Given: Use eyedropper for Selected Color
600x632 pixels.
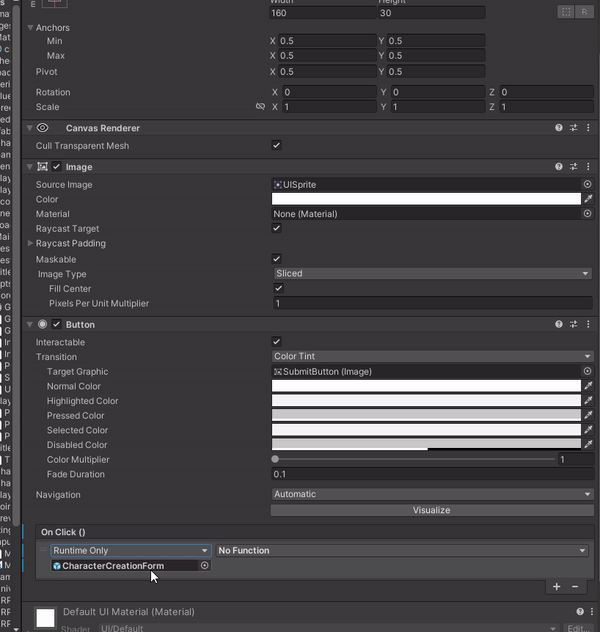Looking at the screenshot, I should tap(588, 430).
